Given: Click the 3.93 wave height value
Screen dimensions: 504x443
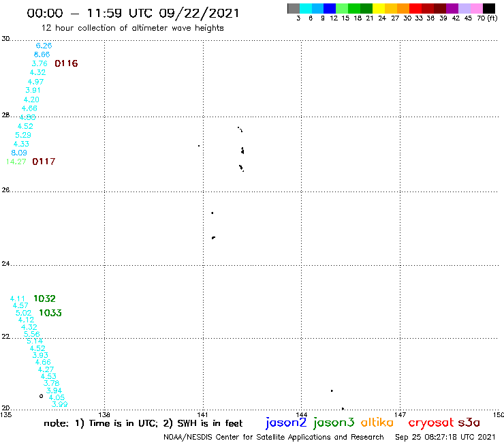Looking at the screenshot, I should pos(40,355).
